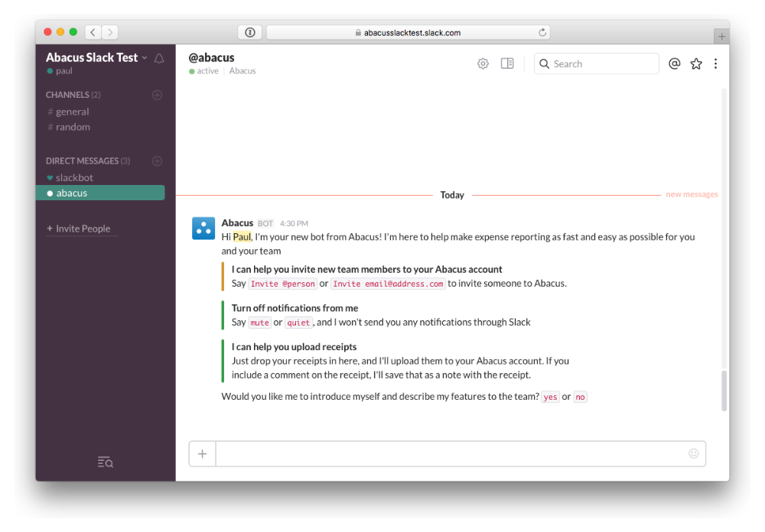765x532 pixels.
Task: Click the 'yes' code snippet
Action: [550, 397]
